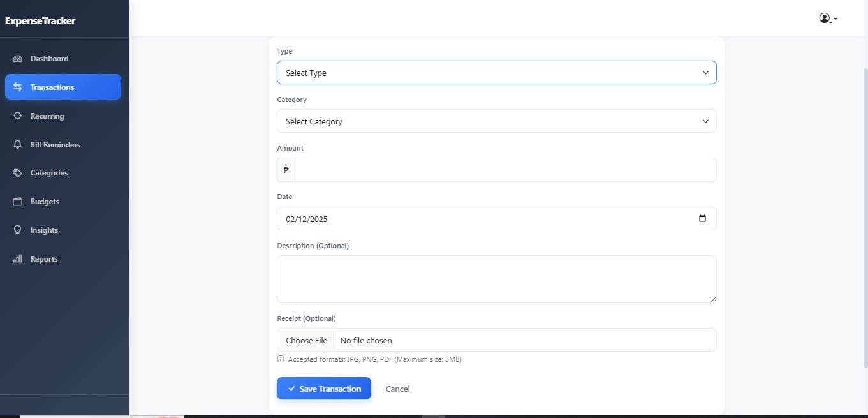Image resolution: width=868 pixels, height=418 pixels.
Task: Click the Cancel link
Action: 397,389
